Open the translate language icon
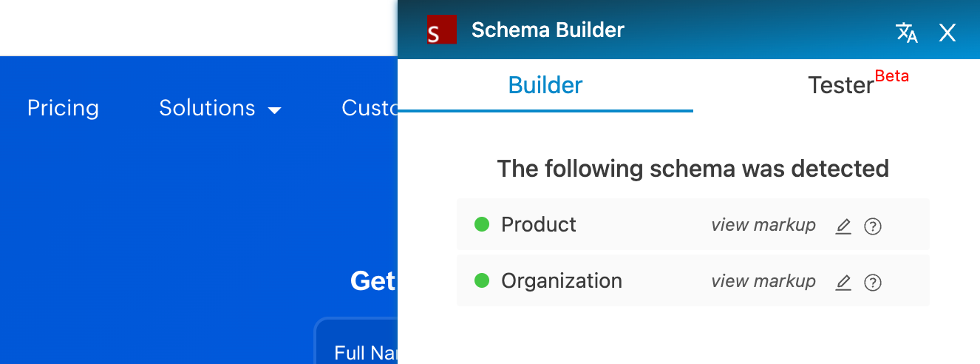This screenshot has width=980, height=364. coord(906,32)
